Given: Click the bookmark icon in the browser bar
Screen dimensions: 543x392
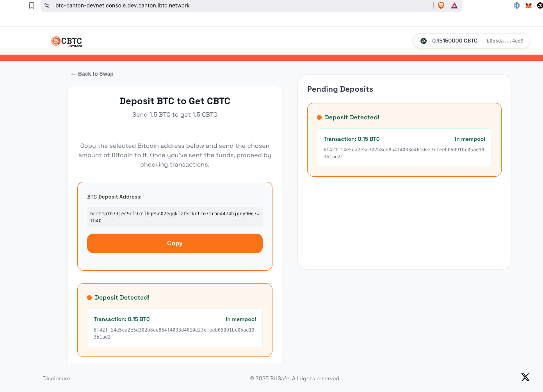Looking at the screenshot, I should tap(32, 5).
